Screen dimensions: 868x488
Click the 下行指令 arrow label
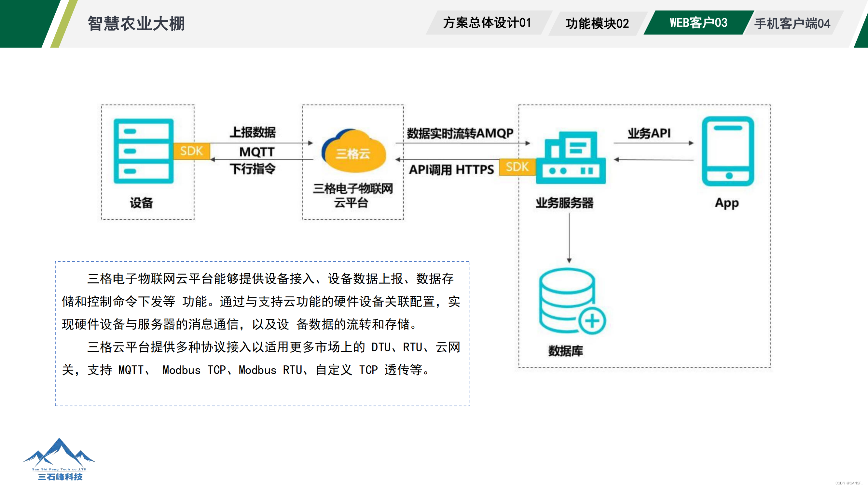(253, 169)
